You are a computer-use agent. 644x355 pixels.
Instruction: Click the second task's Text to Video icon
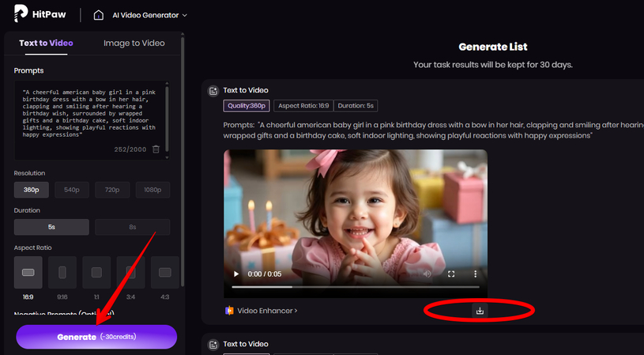pos(213,345)
